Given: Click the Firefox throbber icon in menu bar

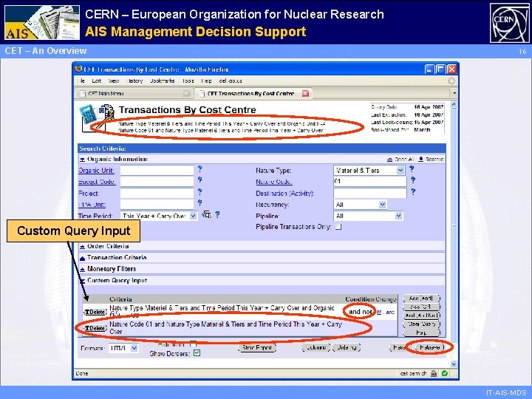Looking at the screenshot, I should point(451,81).
